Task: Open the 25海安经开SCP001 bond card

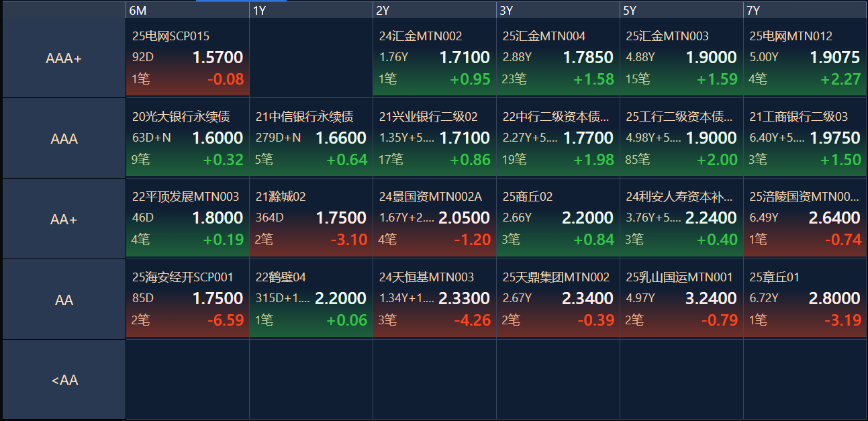Action: click(x=187, y=299)
